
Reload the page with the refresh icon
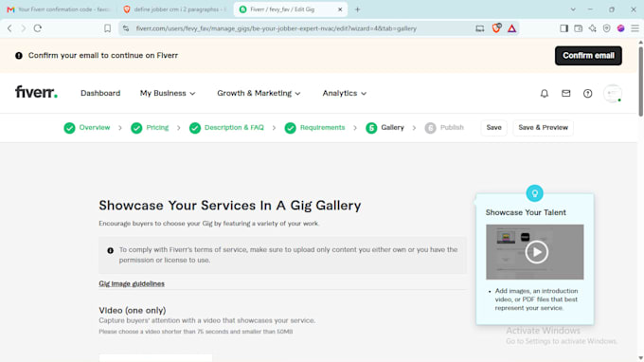pyautogui.click(x=38, y=28)
